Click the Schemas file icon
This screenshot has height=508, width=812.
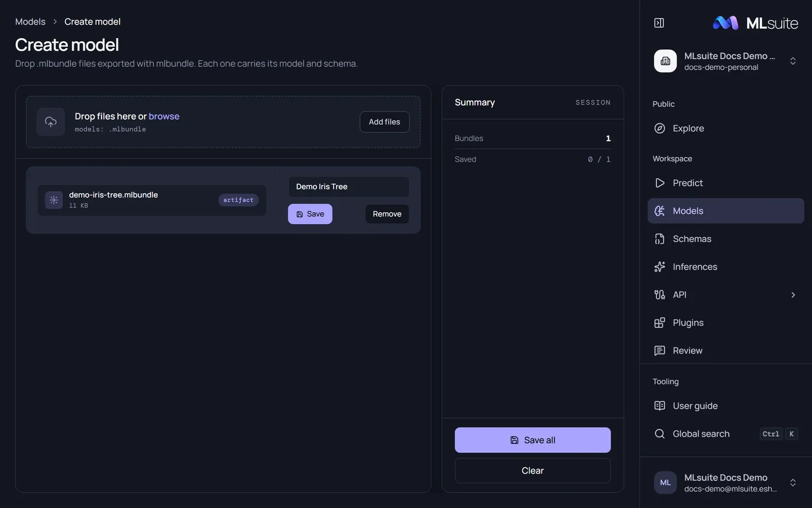click(659, 239)
